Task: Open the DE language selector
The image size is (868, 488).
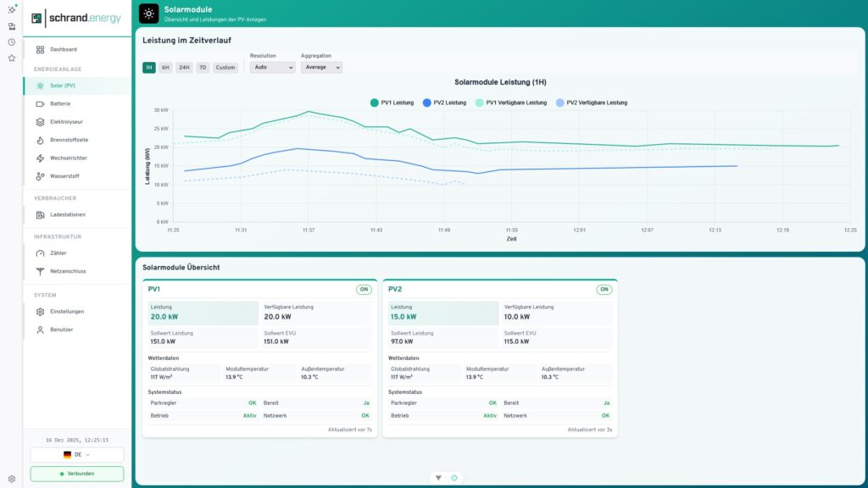Action: (x=77, y=455)
